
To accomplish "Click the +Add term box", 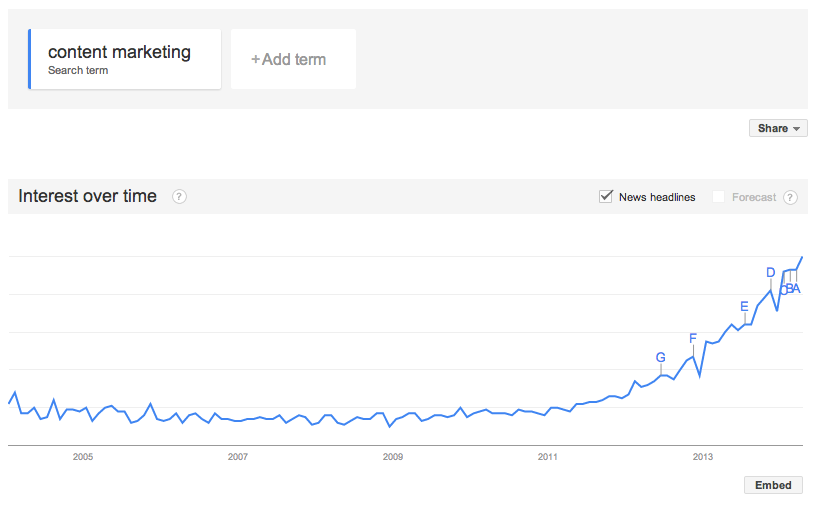I will (x=293, y=59).
